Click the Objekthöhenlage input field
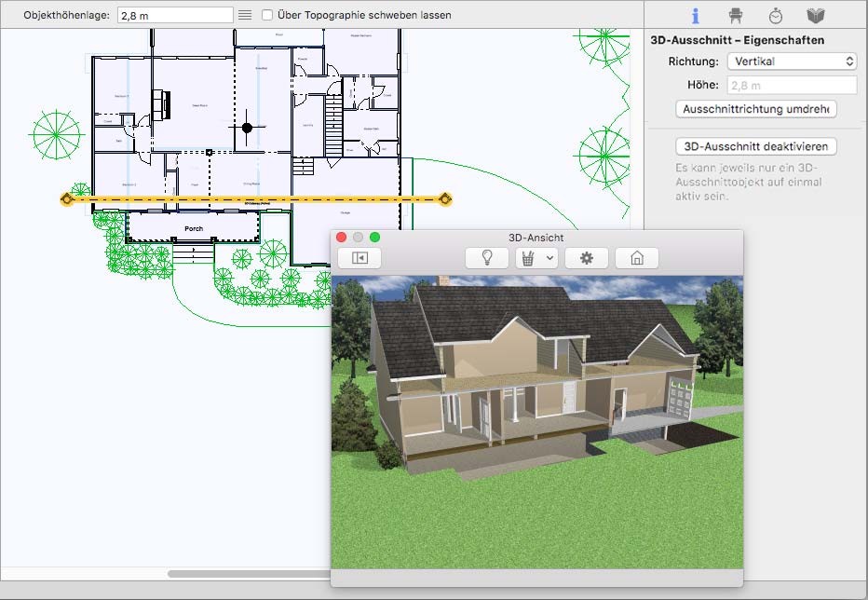Viewport: 868px width, 600px height. pyautogui.click(x=175, y=15)
